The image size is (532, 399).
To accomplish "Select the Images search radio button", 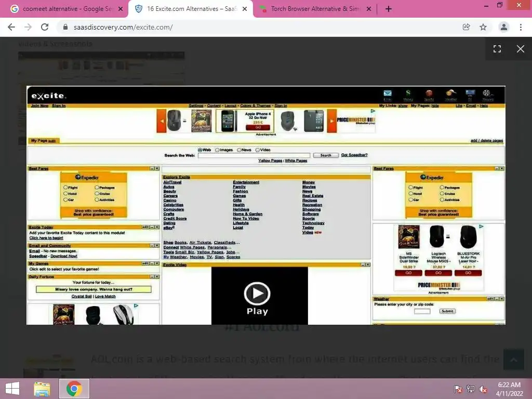I will point(217,150).
